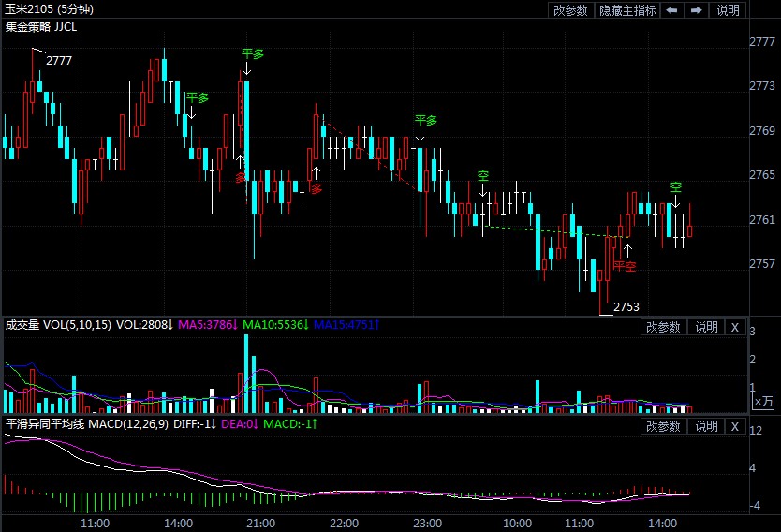
Task: Click the 23:00 time axis label
Action: [x=427, y=524]
